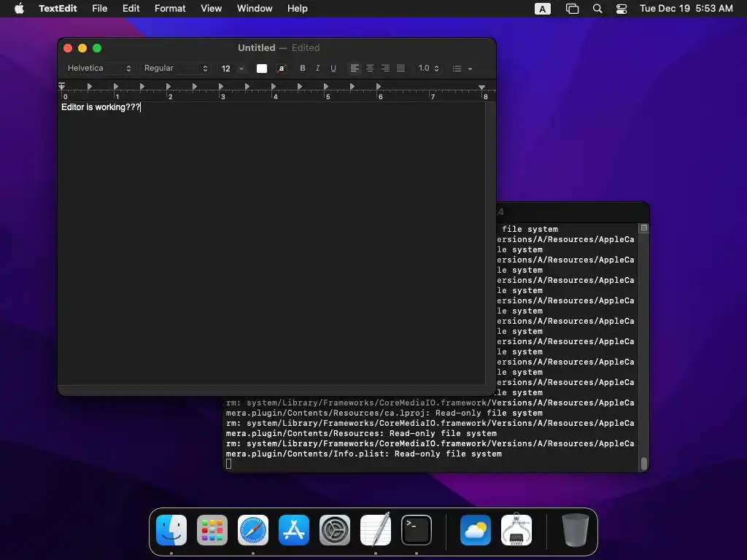The image size is (747, 560).
Task: Align text left
Action: 355,68
